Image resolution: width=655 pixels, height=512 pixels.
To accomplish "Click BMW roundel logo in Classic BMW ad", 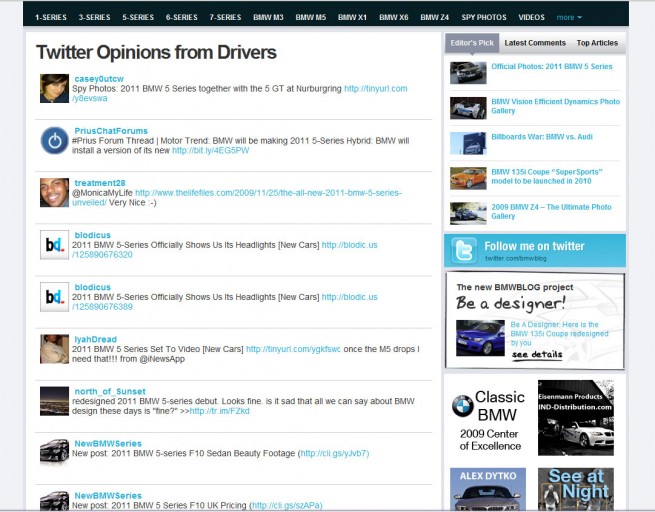I will [462, 406].
